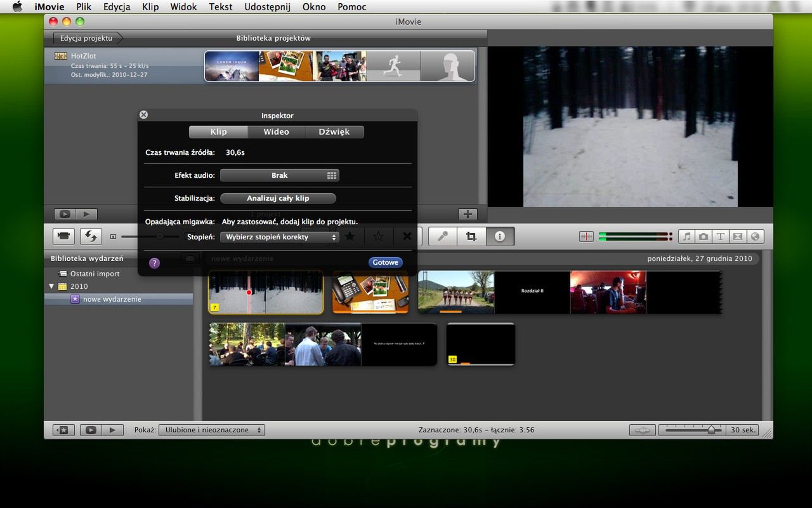The image size is (812, 508).
Task: Show the titles browser
Action: [721, 236]
